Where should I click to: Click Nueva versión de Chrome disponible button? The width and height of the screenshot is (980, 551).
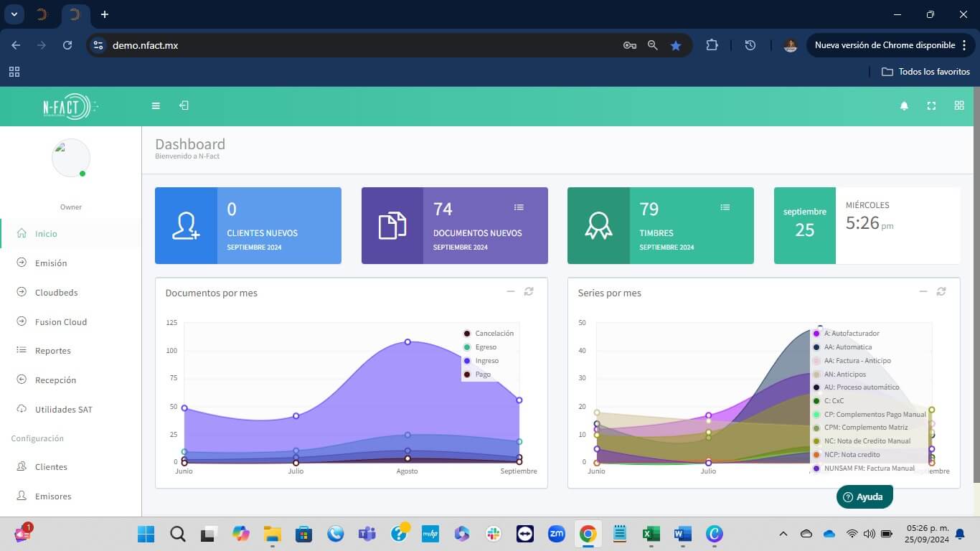coord(884,45)
